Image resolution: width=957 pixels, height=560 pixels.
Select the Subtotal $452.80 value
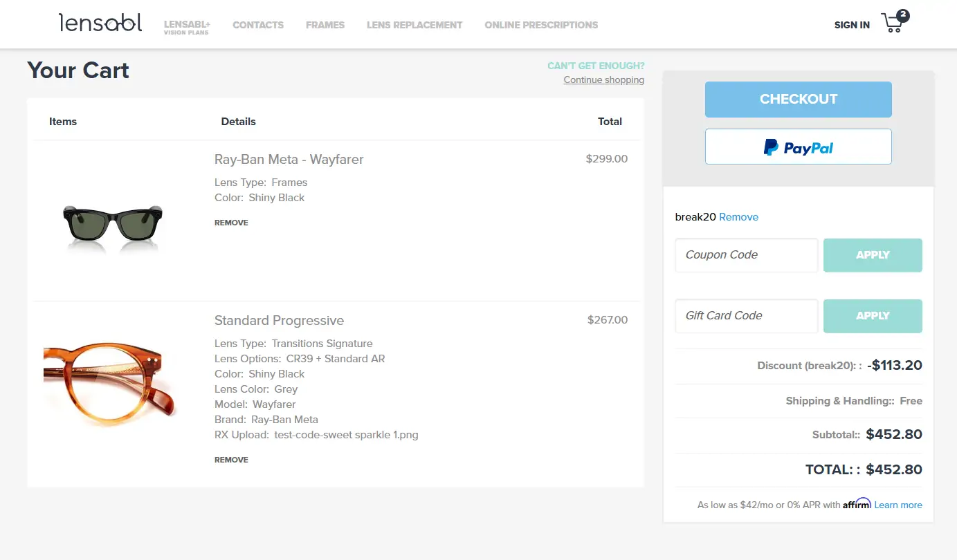894,435
